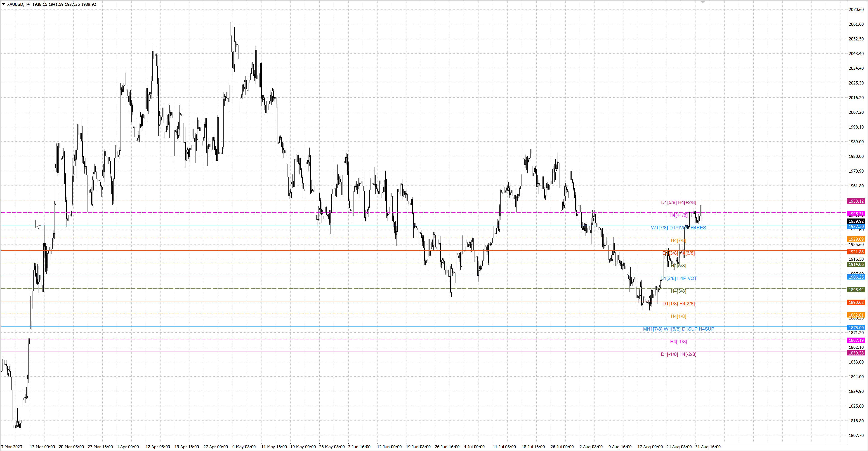868x451 pixels.
Task: Click the red 1921.88 price tag
Action: coord(856,252)
